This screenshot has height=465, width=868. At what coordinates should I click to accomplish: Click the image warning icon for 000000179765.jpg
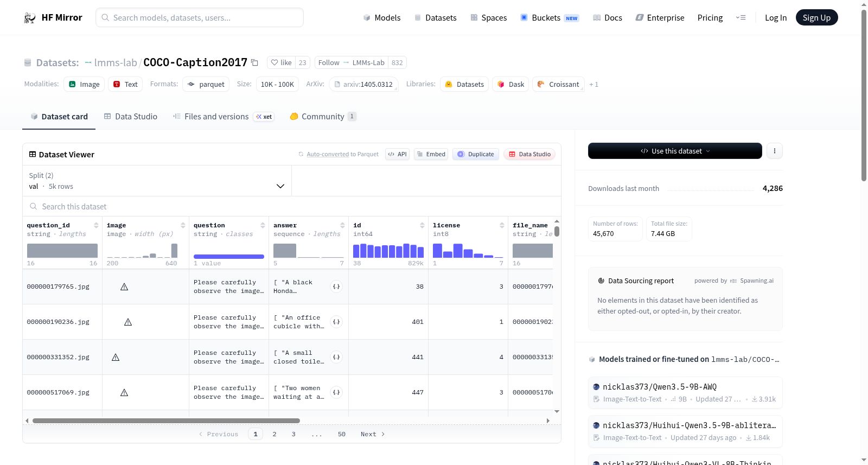[x=124, y=286]
